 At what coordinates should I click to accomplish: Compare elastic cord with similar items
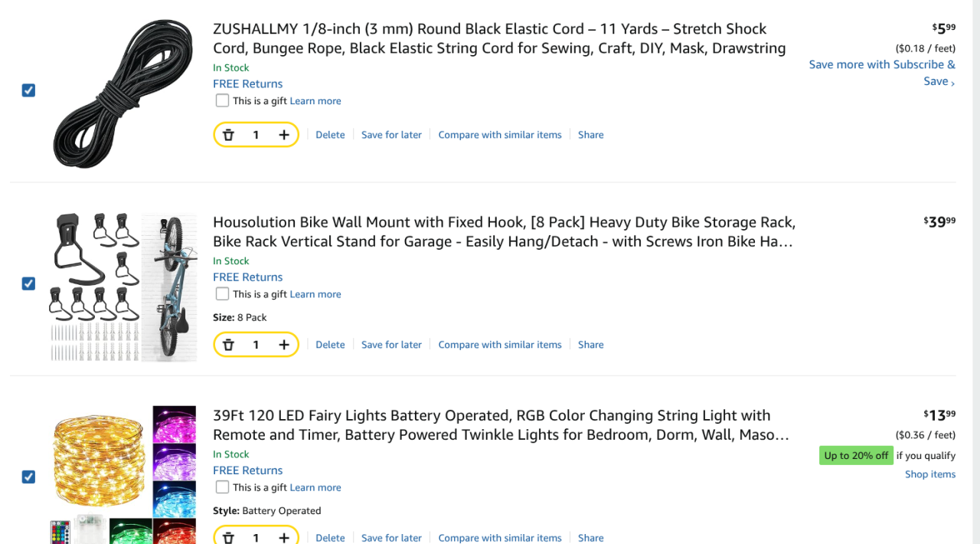(500, 135)
